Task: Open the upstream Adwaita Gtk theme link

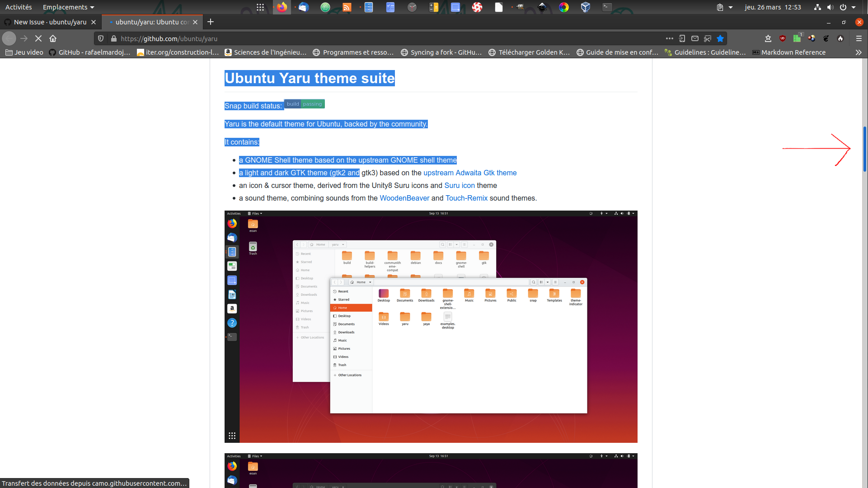Action: (469, 173)
